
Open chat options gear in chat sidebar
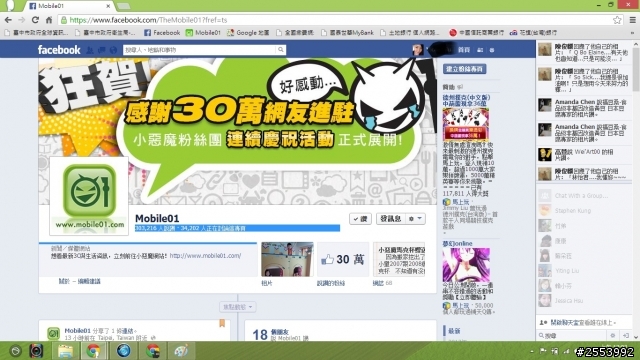612,336
